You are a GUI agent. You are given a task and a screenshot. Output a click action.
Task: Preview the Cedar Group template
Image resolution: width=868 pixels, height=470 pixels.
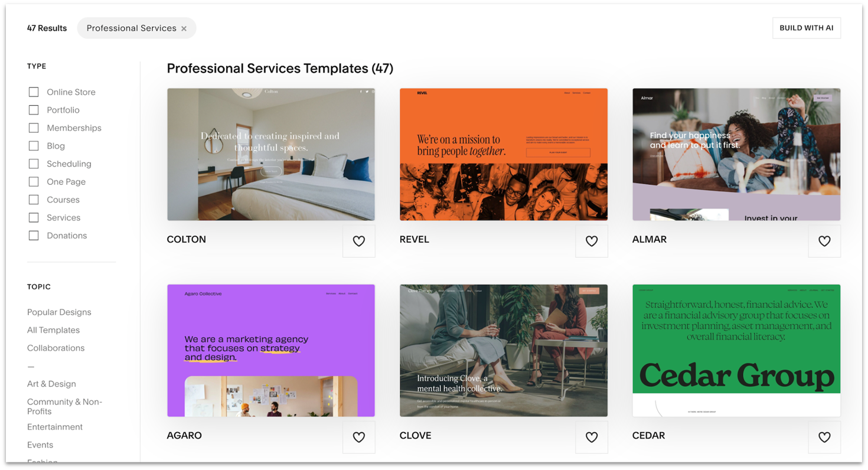(x=736, y=350)
